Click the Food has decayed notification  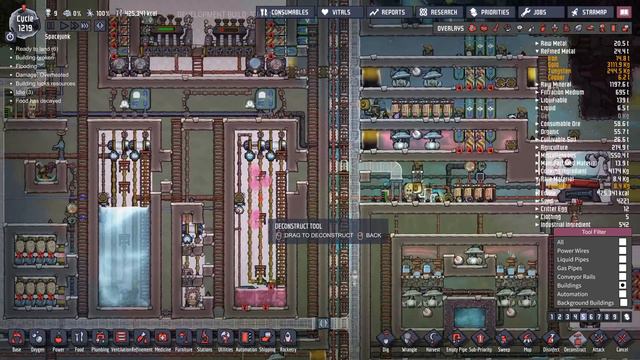click(38, 101)
